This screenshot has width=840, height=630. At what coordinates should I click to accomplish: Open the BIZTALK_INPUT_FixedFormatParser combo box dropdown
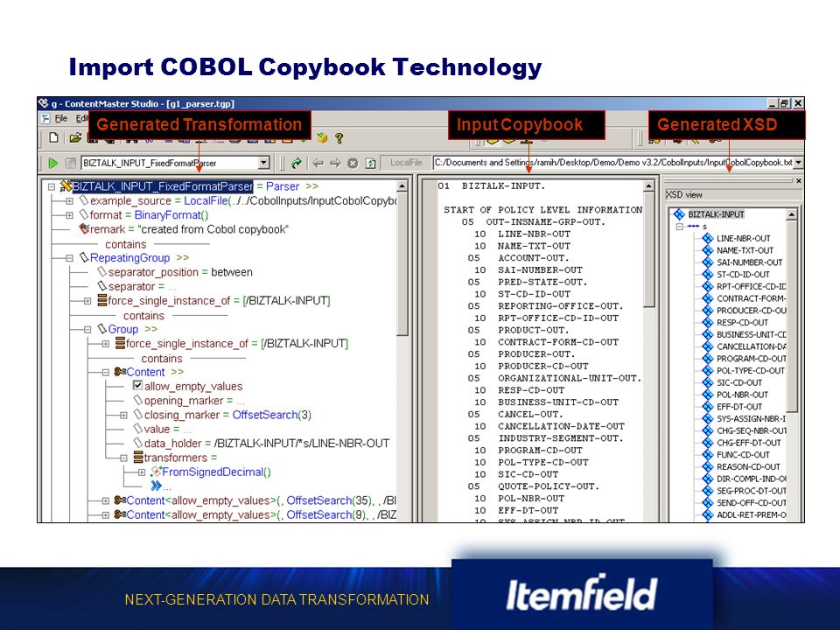click(x=263, y=163)
